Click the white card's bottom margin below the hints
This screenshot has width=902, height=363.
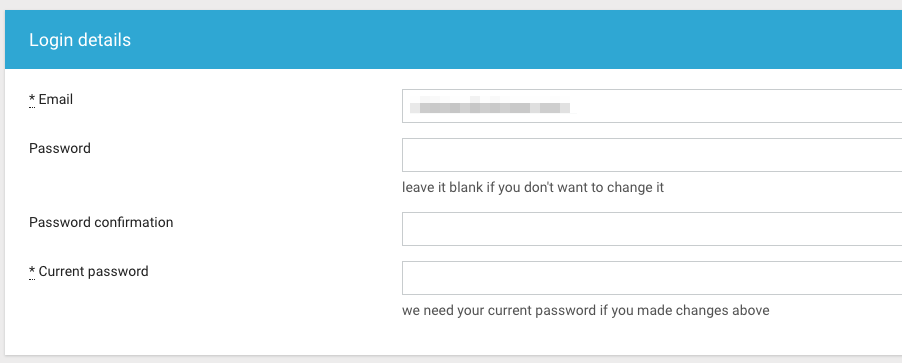point(453,338)
